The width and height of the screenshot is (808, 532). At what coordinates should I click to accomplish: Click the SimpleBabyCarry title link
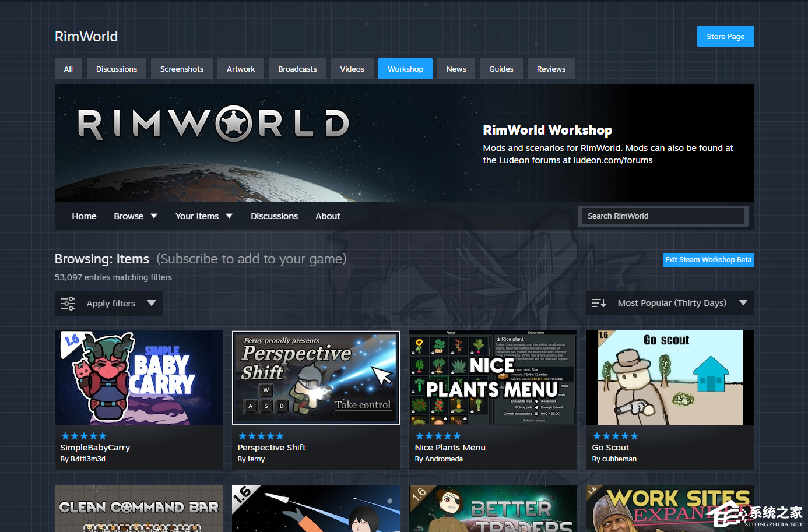click(x=95, y=448)
